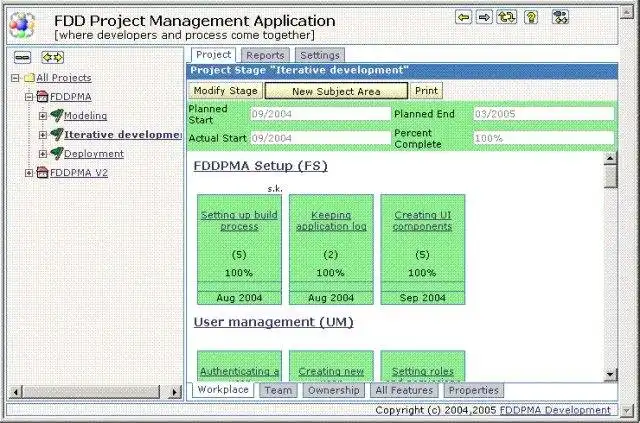
Task: Expand the Modeling tree node
Action: (43, 116)
